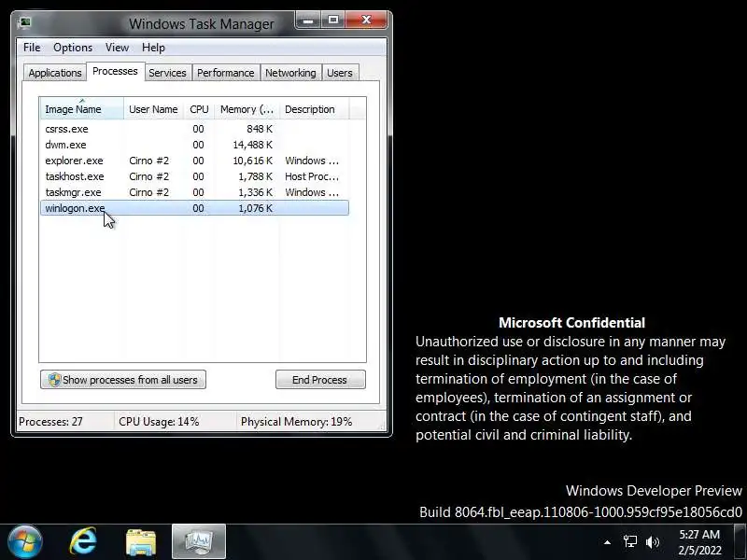Open the volume speaker tray icon
Image resolution: width=747 pixels, height=560 pixels.
(x=653, y=542)
